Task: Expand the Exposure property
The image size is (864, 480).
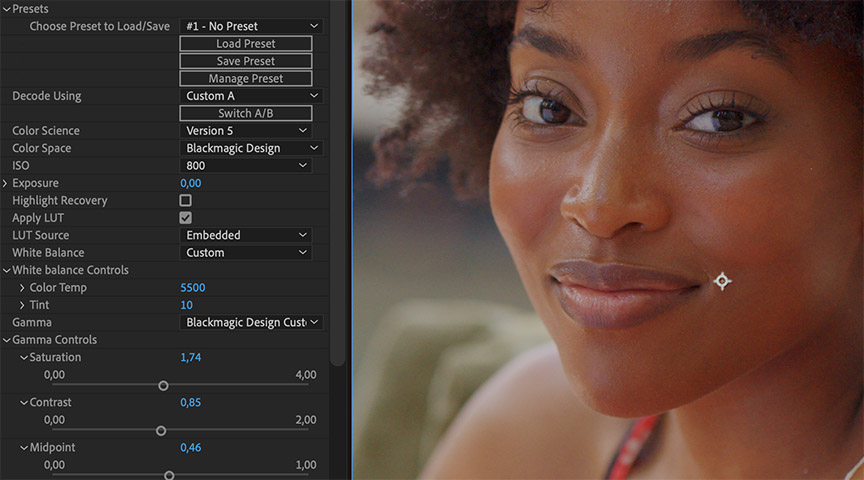Action: (6, 184)
